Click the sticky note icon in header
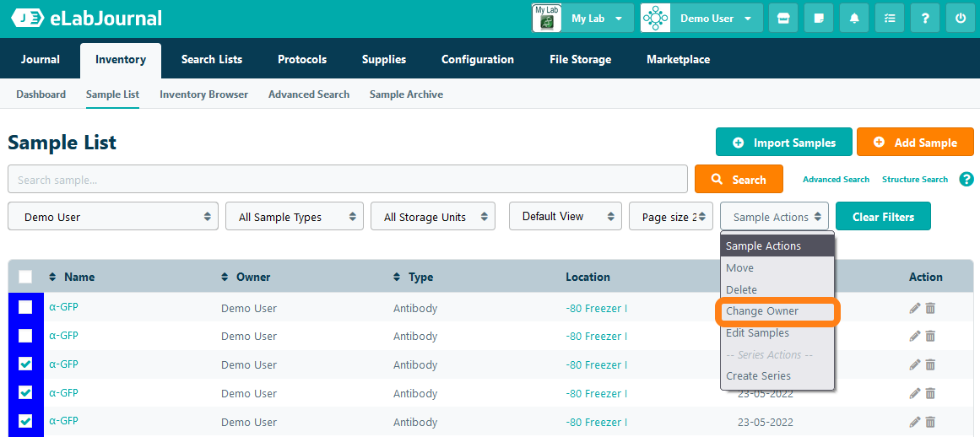Viewport: 980px width, 437px height. 819,18
